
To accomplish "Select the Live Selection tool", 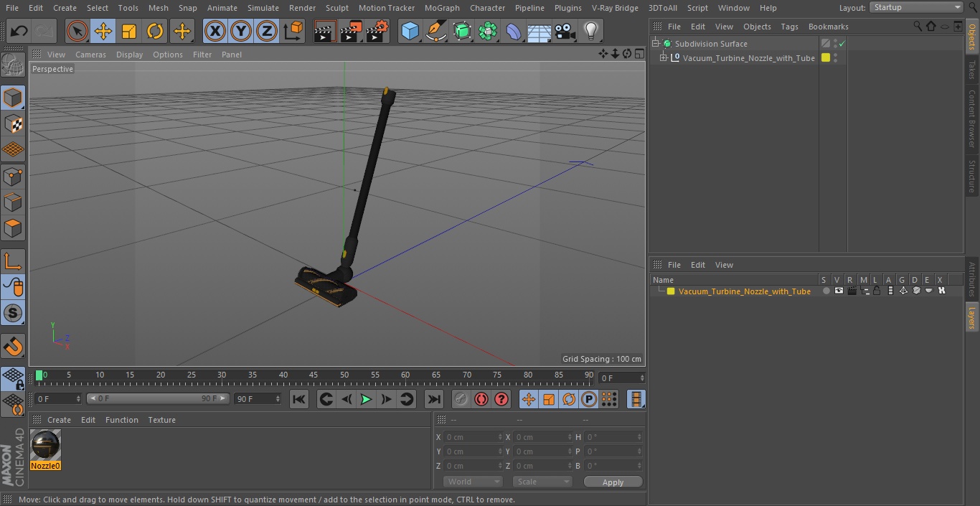I will (77, 32).
